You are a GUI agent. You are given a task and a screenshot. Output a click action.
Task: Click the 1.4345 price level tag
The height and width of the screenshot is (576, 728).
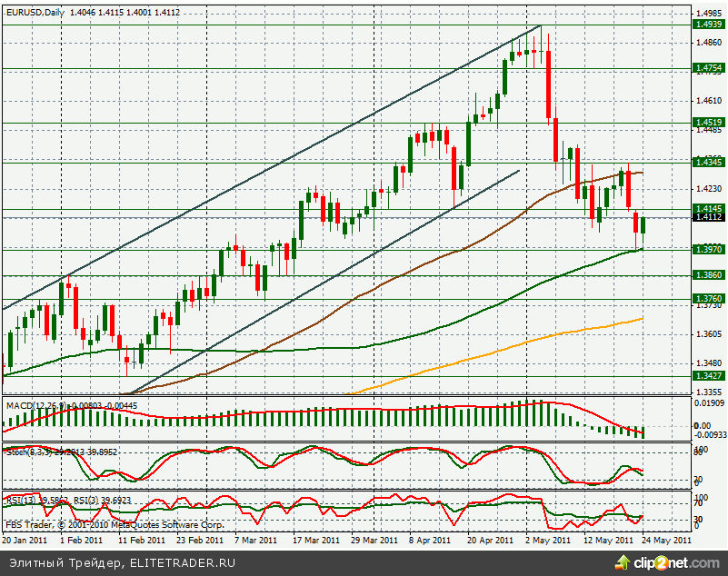click(707, 162)
